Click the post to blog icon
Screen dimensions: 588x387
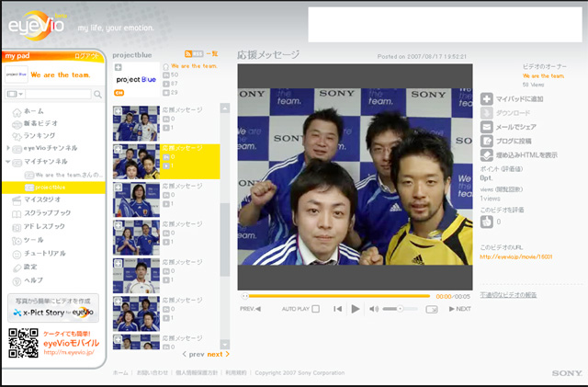[487, 141]
